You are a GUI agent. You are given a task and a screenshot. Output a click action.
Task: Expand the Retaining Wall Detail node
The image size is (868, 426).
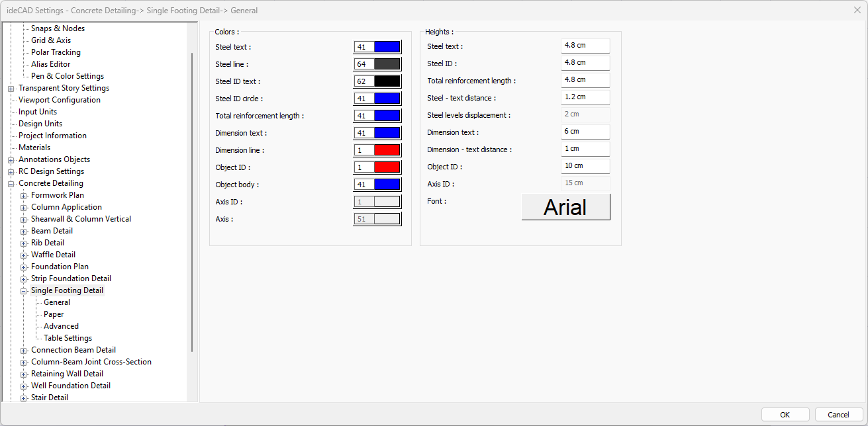pos(24,374)
